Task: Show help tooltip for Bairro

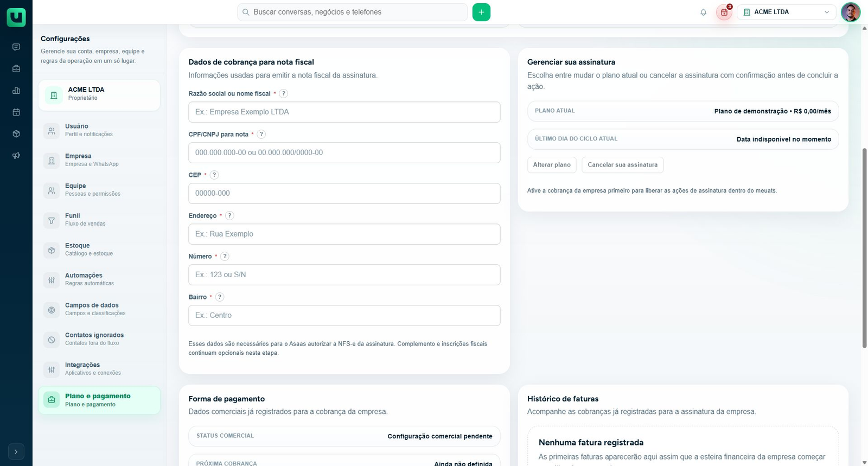Action: click(220, 297)
